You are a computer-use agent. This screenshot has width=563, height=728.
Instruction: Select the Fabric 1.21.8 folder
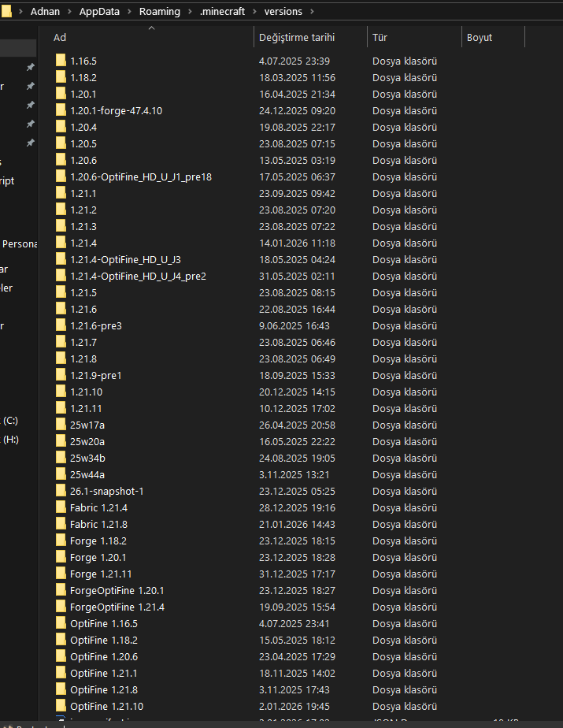[98, 524]
